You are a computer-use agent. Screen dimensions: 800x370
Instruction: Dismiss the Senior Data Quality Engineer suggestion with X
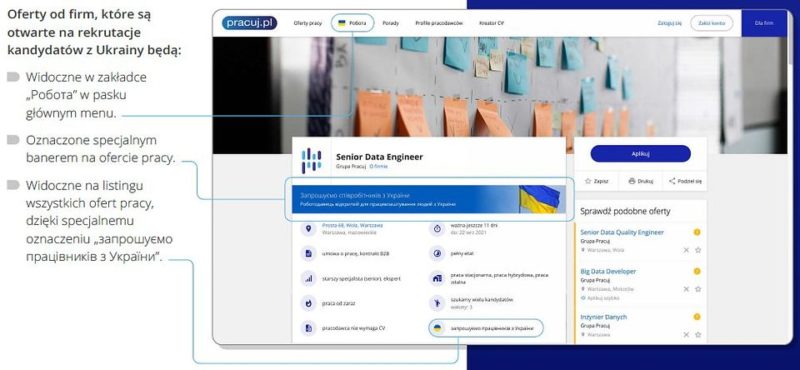coord(686,250)
